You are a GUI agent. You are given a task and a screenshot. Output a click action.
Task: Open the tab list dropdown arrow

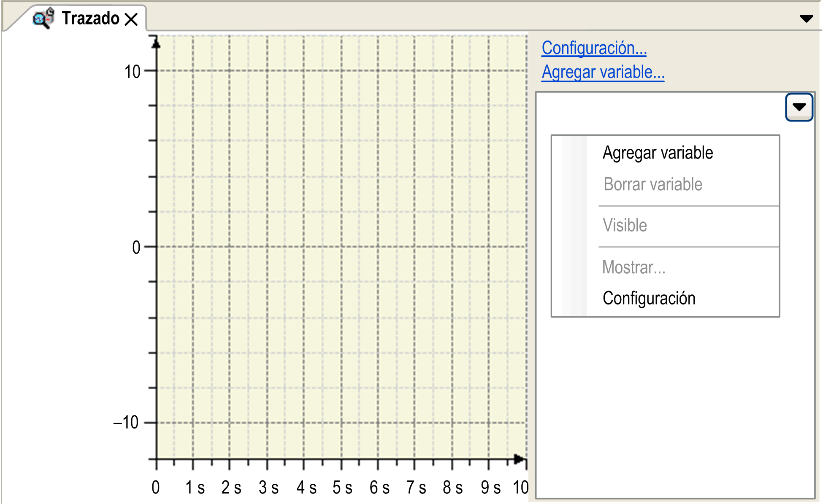(806, 19)
